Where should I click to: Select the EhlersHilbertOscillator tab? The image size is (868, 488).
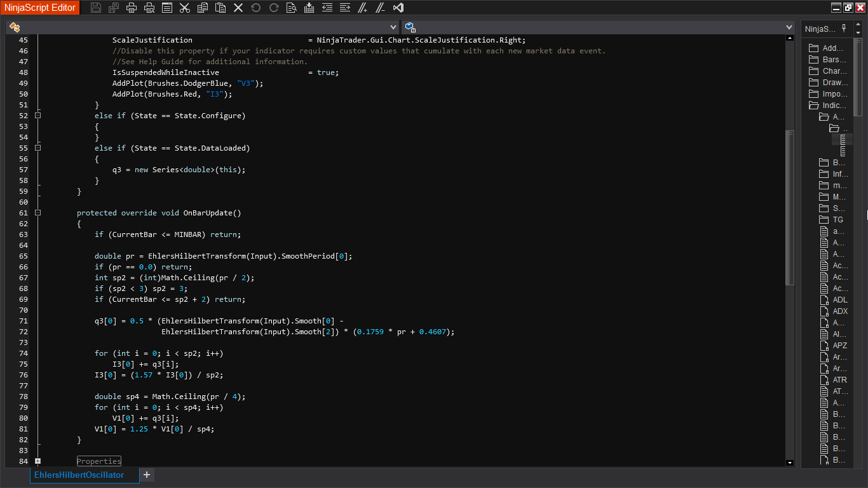(79, 475)
